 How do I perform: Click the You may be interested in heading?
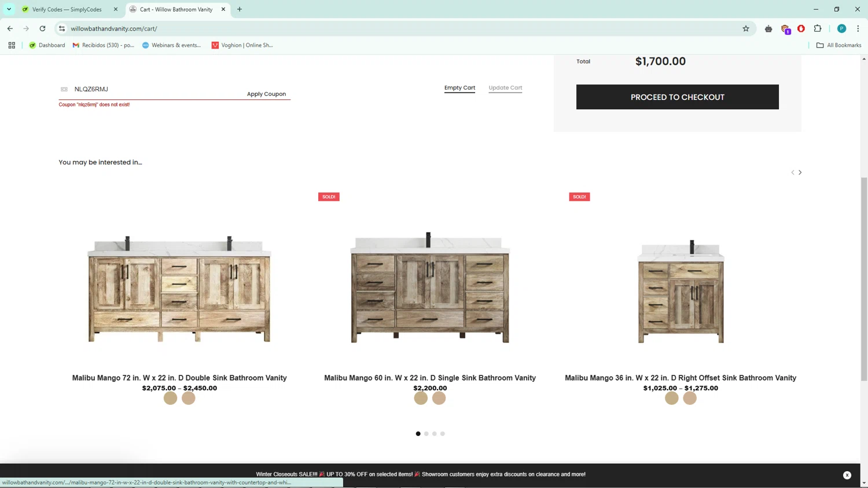100,162
